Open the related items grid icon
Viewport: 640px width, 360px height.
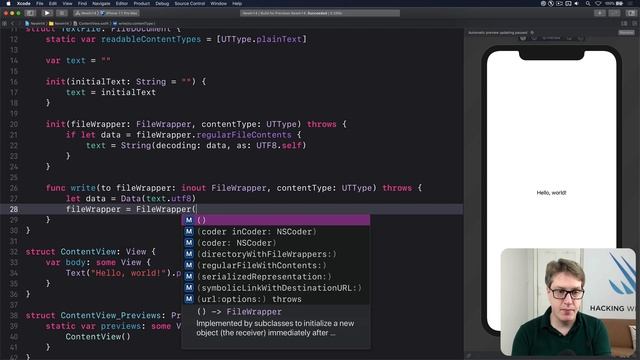point(4,24)
